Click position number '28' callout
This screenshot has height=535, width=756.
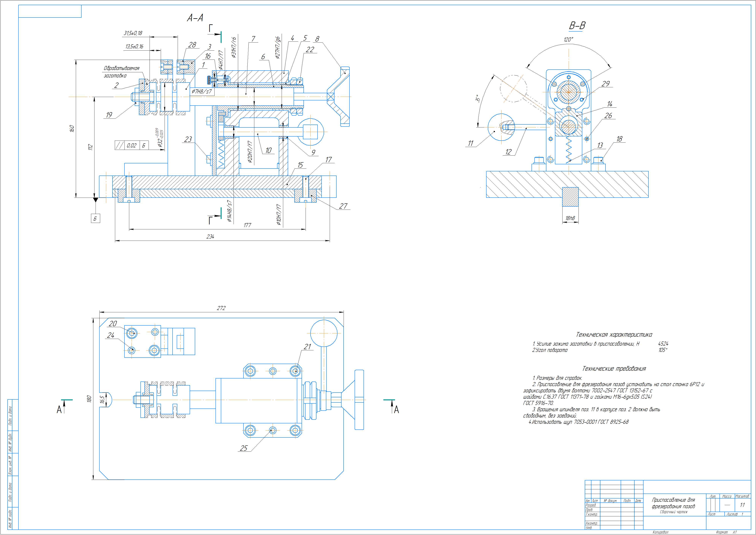(x=192, y=45)
